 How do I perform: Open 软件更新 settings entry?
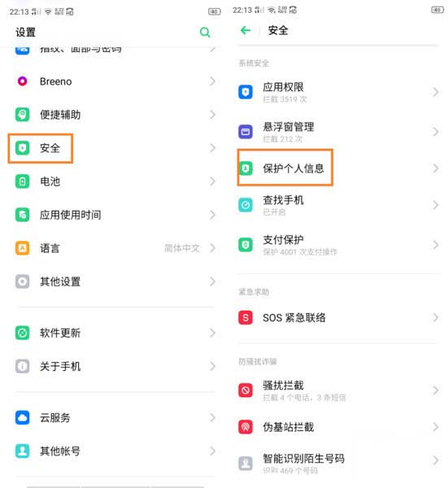[115, 333]
